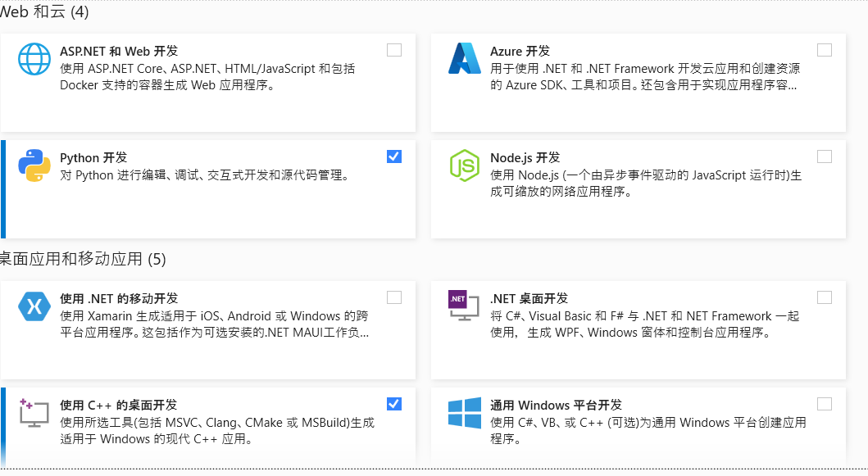Check the 使用 .NET 的移动开发 checkbox

[394, 297]
